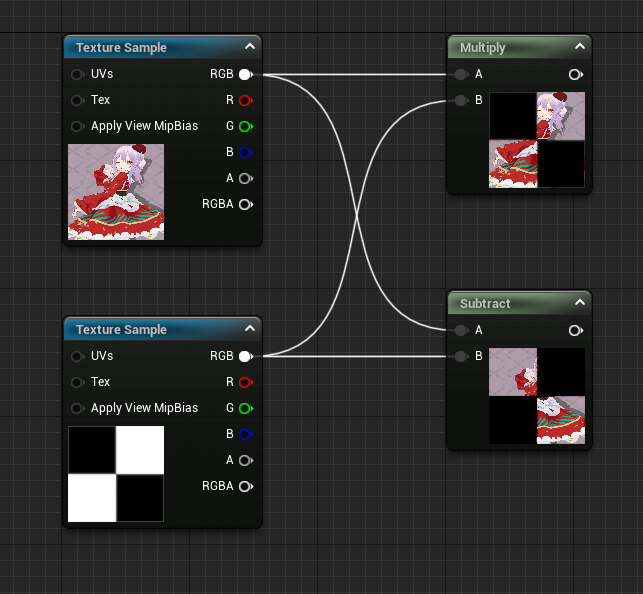Collapse the Multiply node preview
The width and height of the screenshot is (643, 594).
580,46
